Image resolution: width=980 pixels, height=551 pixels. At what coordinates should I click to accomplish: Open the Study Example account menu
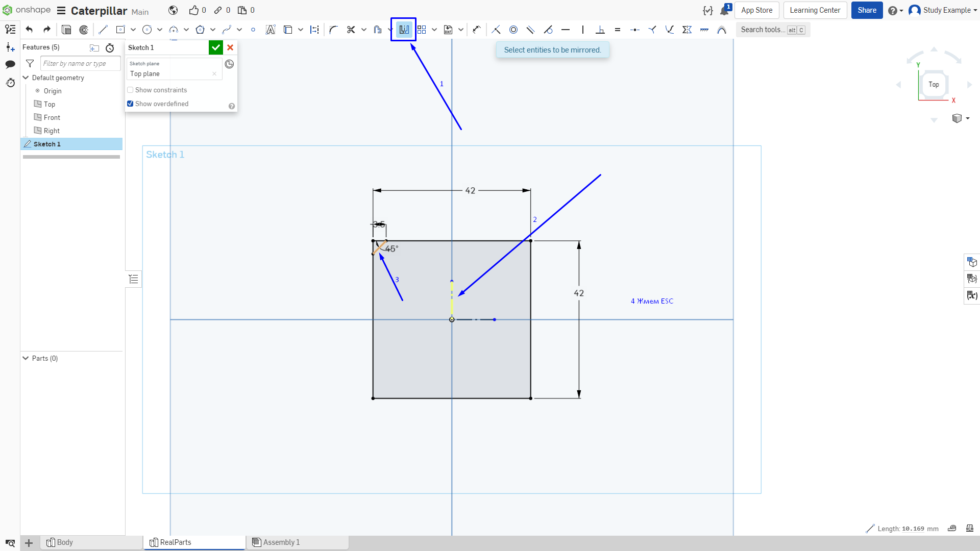coord(943,10)
